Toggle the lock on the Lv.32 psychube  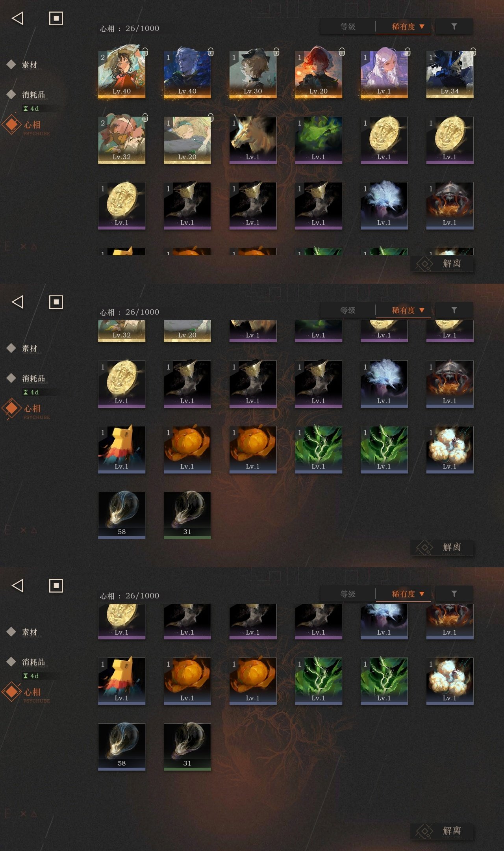pos(145,117)
